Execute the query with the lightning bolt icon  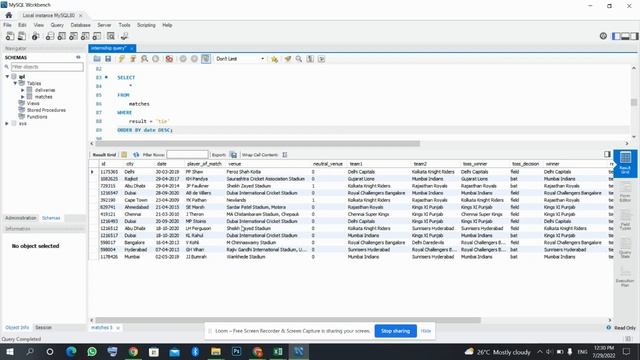[121, 59]
